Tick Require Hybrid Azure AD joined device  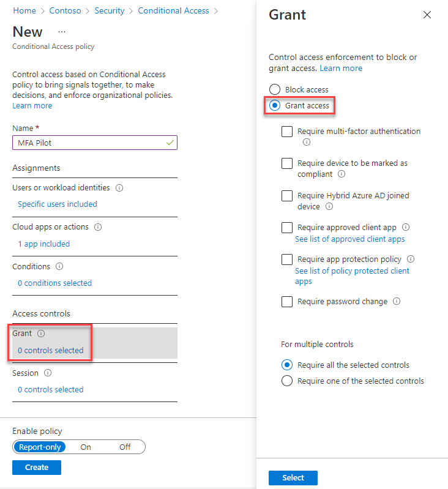[286, 196]
